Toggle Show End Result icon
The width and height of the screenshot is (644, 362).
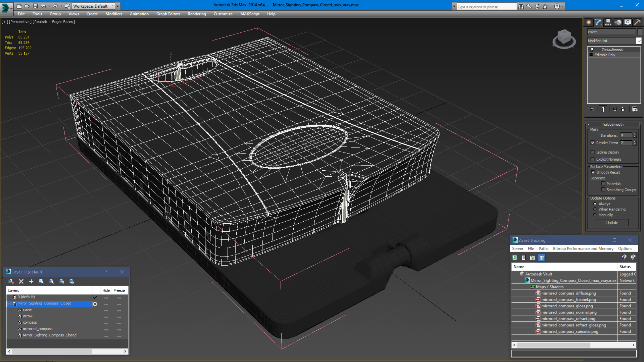[603, 109]
